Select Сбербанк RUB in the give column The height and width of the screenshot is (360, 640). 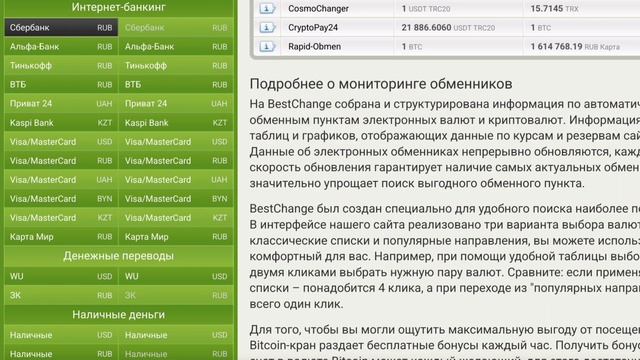pos(61,27)
